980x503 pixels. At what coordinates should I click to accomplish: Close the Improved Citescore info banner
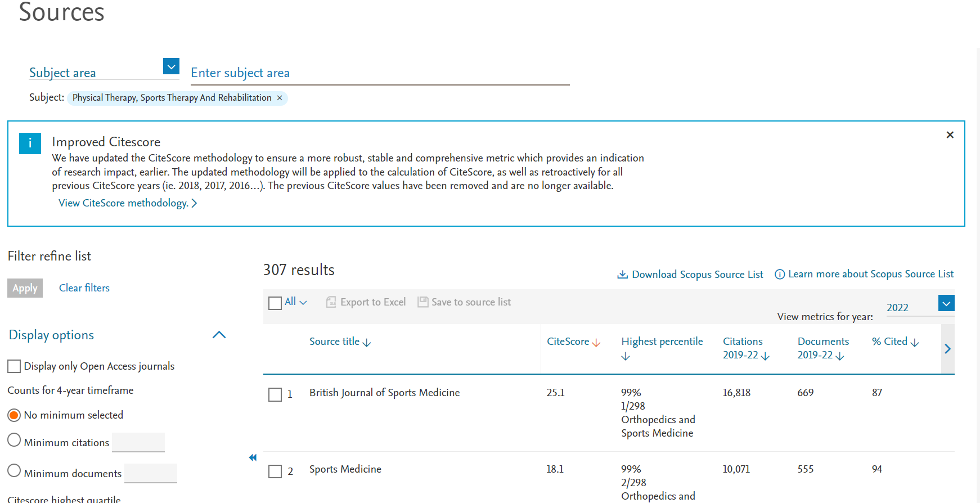pos(950,135)
